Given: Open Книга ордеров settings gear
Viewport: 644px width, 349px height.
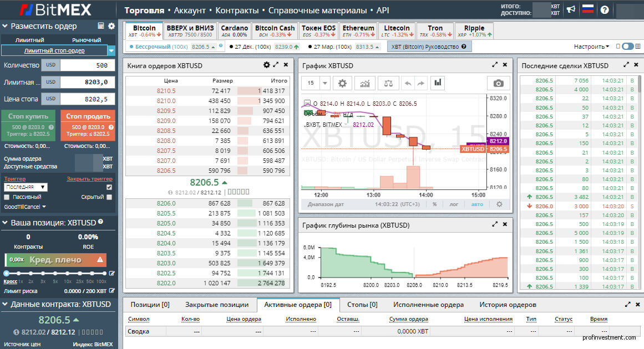Looking at the screenshot, I should pyautogui.click(x=267, y=65).
